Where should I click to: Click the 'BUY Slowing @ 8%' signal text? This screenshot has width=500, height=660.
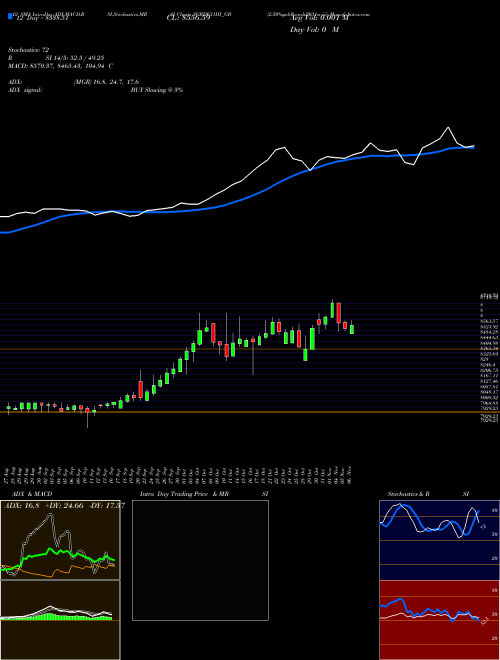coord(157,90)
